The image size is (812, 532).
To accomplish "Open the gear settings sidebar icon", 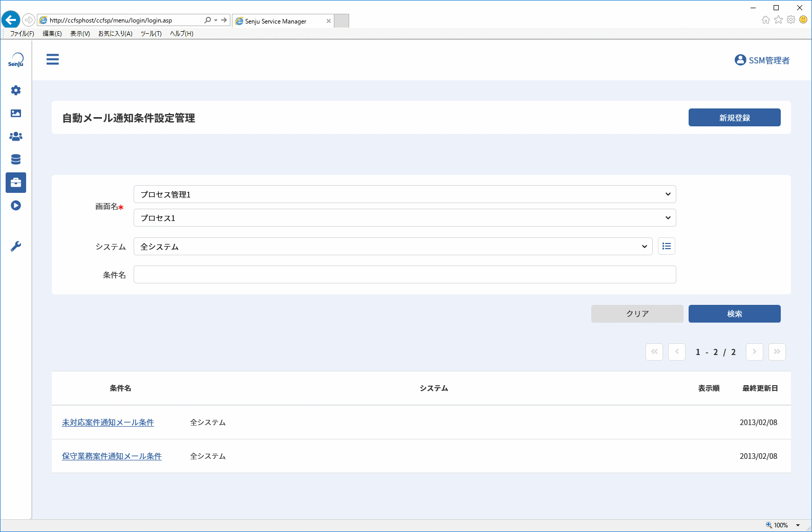I will [16, 91].
